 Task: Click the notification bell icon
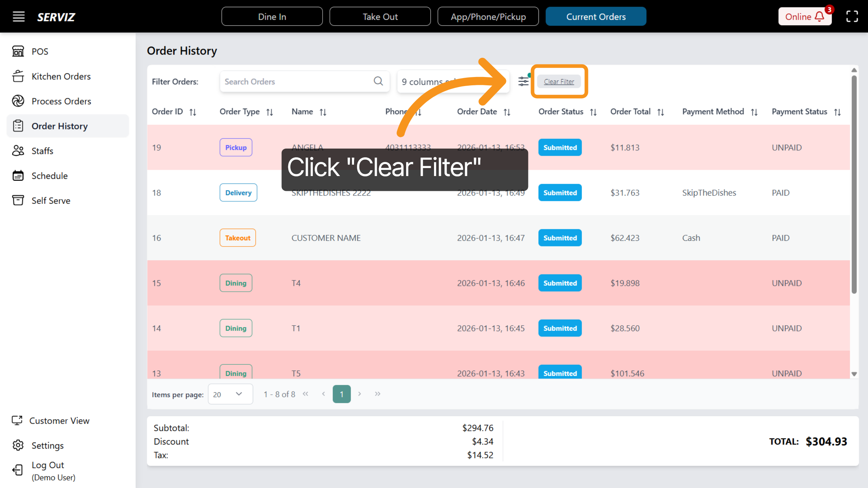pos(820,17)
